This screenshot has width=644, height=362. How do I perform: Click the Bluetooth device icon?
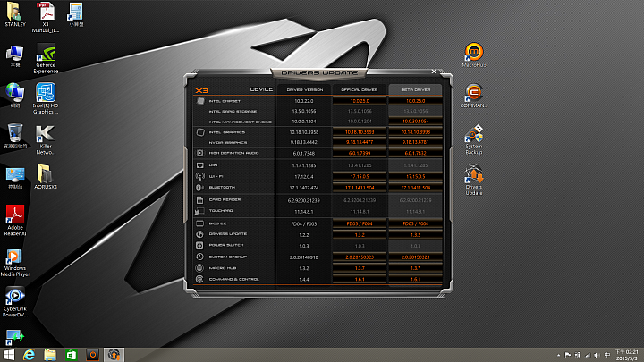(200, 188)
